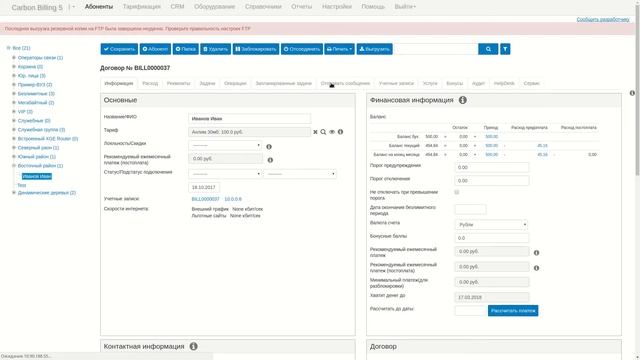Clear the tariff with the X icon
640x360 pixels.
tap(315, 132)
